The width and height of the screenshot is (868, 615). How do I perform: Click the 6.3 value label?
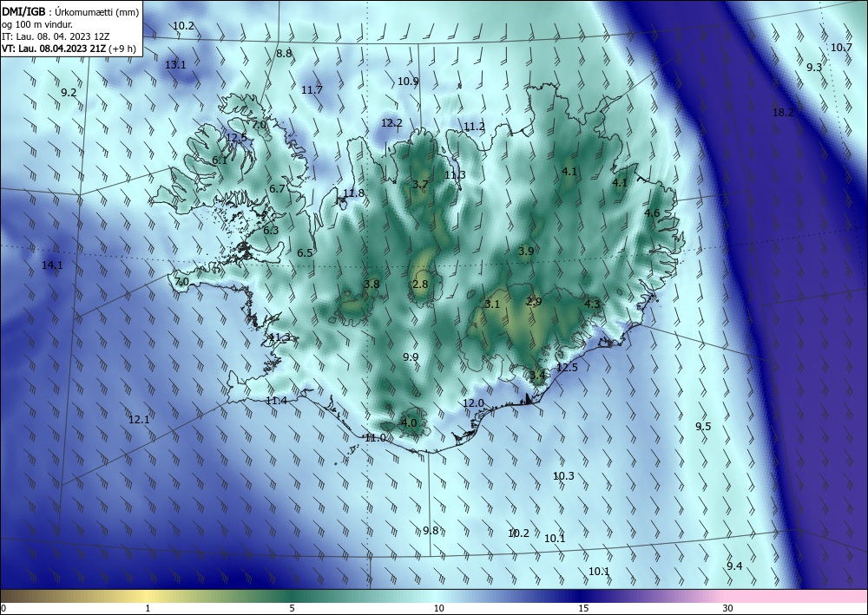(271, 231)
